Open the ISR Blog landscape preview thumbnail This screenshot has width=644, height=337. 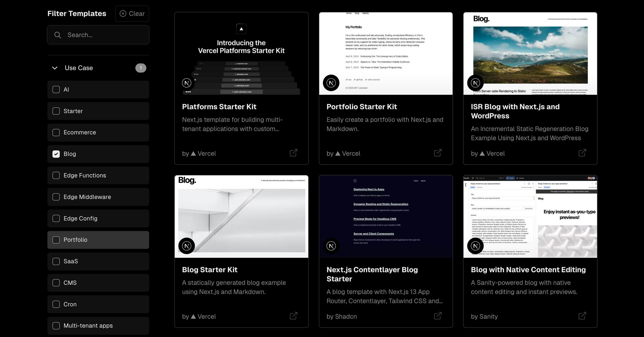[x=530, y=54]
